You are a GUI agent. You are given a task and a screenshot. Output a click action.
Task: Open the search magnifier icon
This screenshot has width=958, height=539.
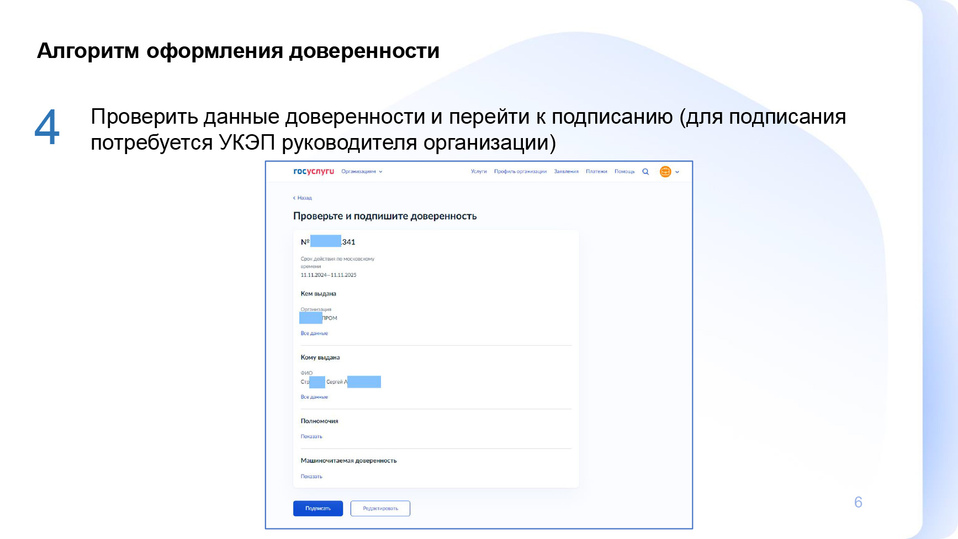click(x=646, y=172)
